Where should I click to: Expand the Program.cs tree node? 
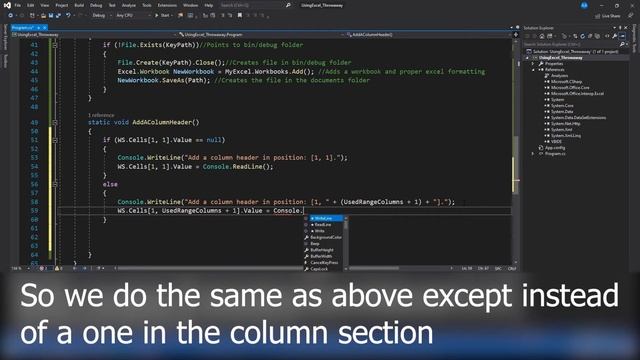pos(533,154)
